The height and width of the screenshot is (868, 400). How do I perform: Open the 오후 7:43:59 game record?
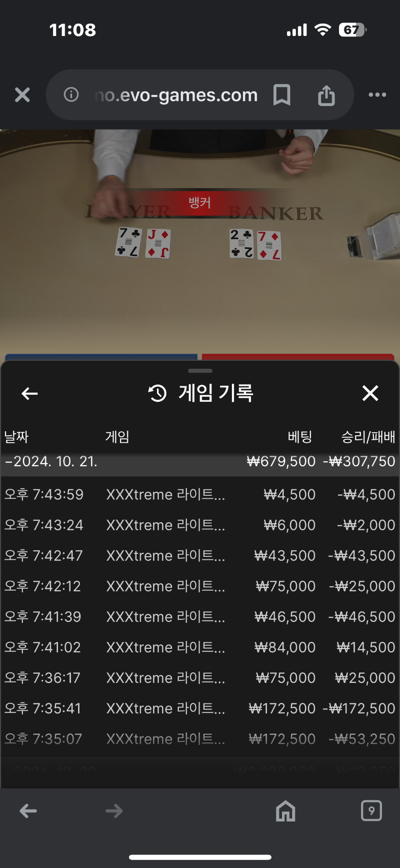200,494
